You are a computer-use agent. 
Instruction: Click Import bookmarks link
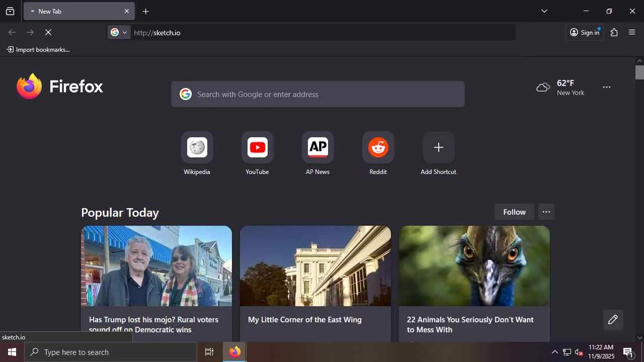click(x=38, y=50)
